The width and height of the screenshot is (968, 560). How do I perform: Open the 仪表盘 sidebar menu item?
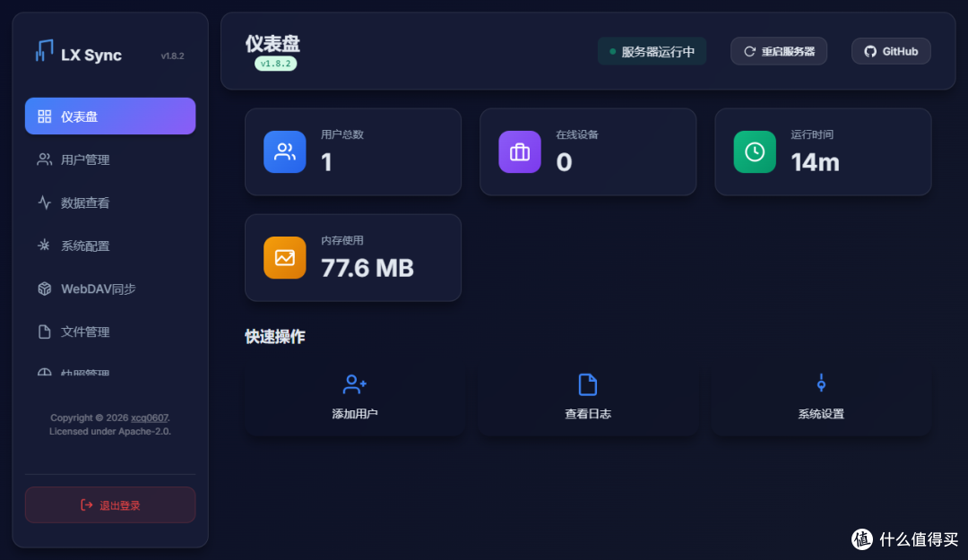click(x=110, y=116)
